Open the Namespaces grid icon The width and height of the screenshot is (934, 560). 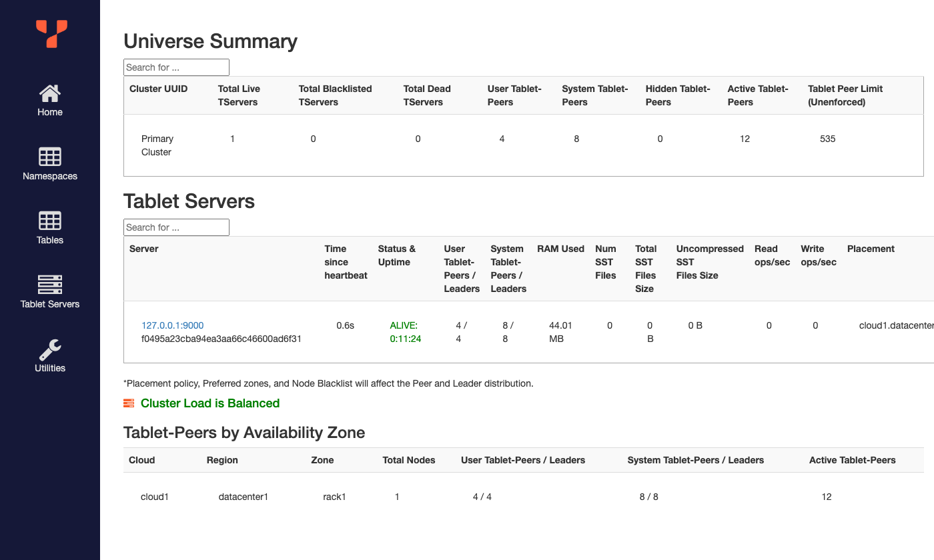pyautogui.click(x=50, y=157)
